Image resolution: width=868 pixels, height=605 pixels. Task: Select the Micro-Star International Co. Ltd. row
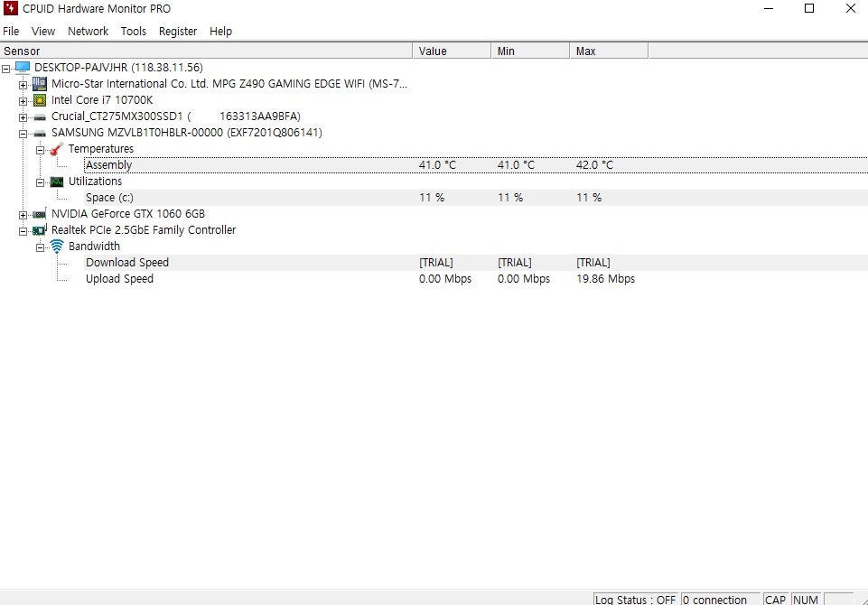[229, 84]
